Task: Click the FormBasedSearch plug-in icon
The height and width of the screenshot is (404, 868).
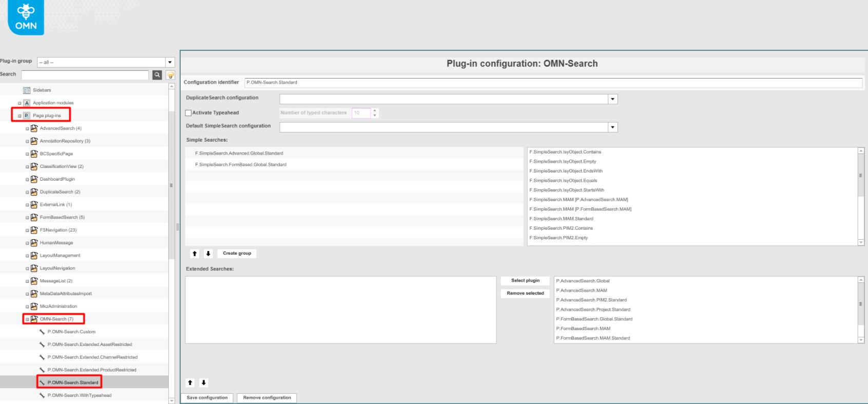Action: [x=34, y=217]
